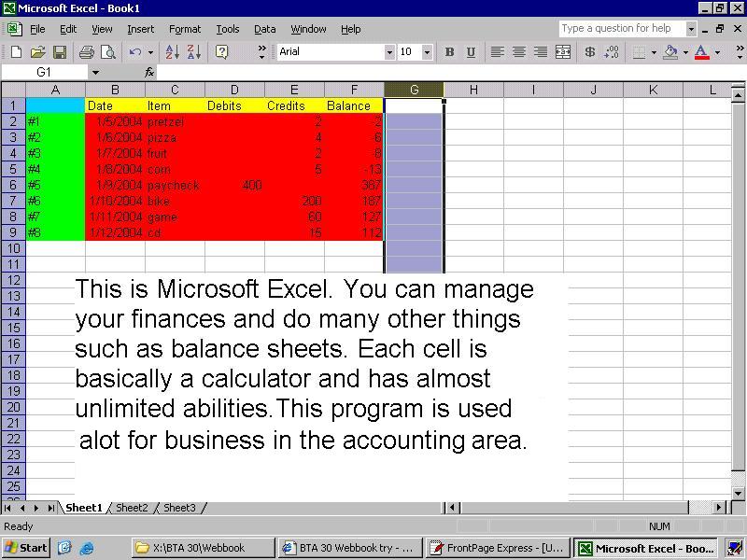747x560 pixels.
Task: Click Microsoft Excel taskbar button
Action: (645, 548)
